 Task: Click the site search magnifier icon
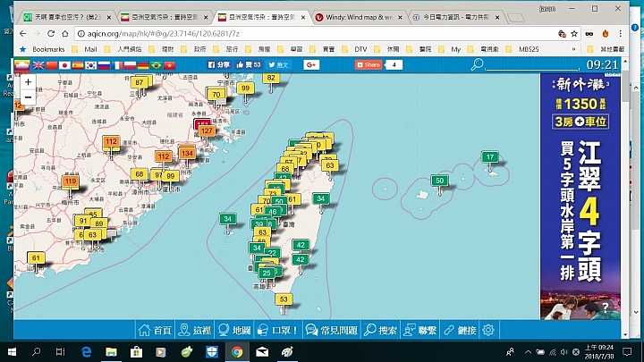click(x=477, y=64)
